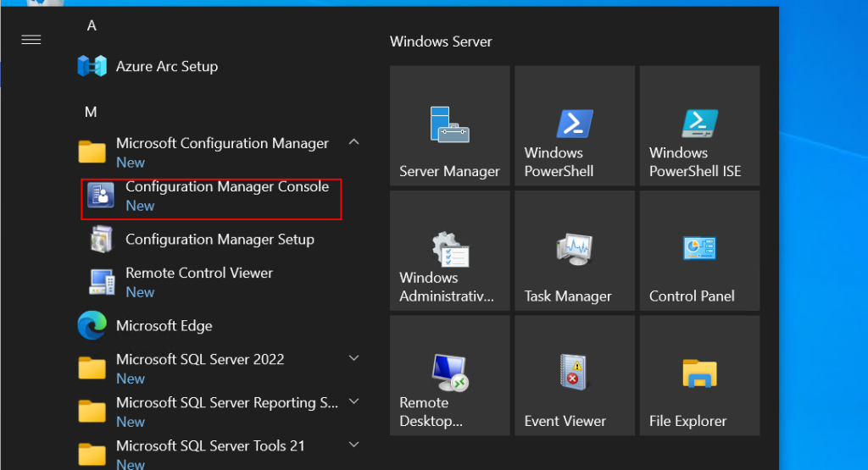Launch the Event Viewer tile
Image resolution: width=868 pixels, height=470 pixels.
574,375
